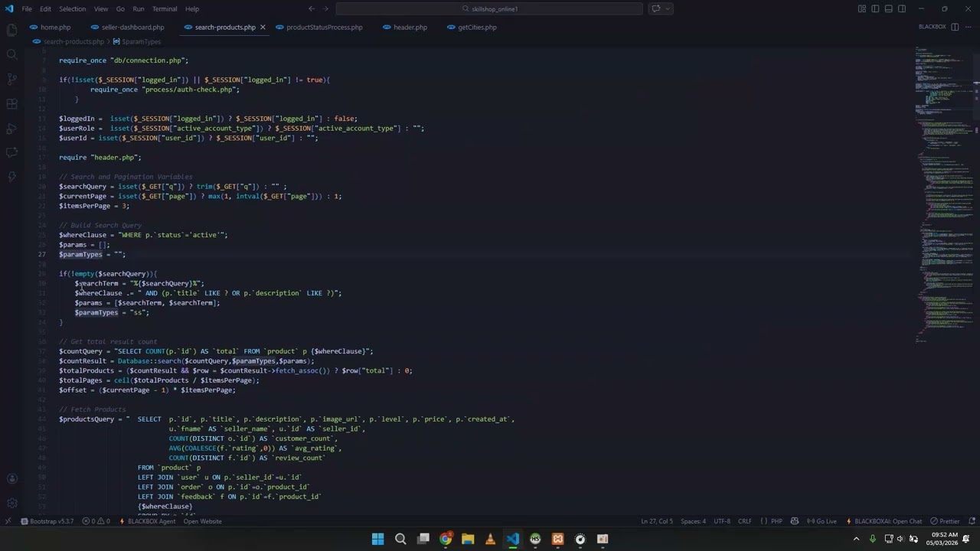This screenshot has width=980, height=551.
Task: Open the Terminal menu
Action: (x=165, y=8)
